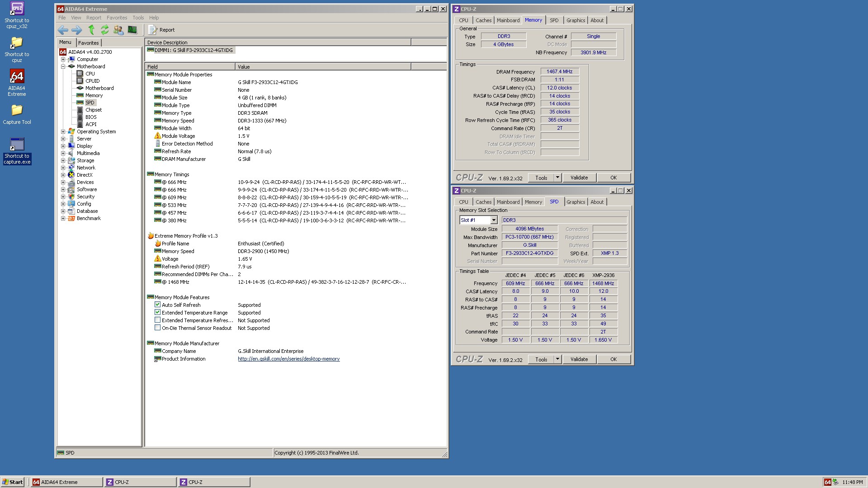
Task: Switch to the Favorites tab
Action: 88,43
